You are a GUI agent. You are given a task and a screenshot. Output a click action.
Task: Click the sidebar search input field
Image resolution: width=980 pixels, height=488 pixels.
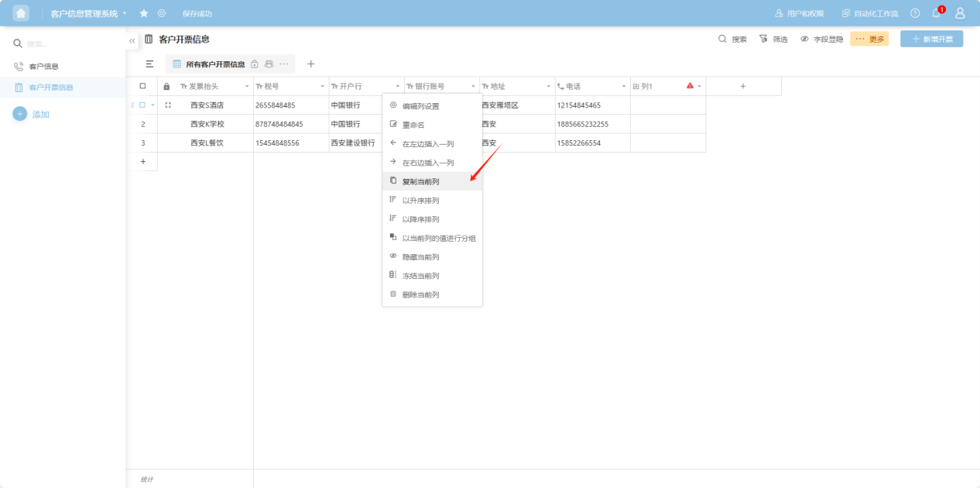[70, 44]
